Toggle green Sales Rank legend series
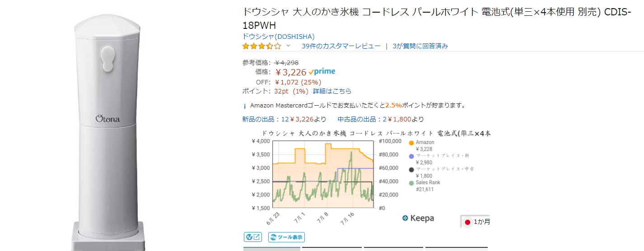This screenshot has width=644, height=251. [x=411, y=183]
